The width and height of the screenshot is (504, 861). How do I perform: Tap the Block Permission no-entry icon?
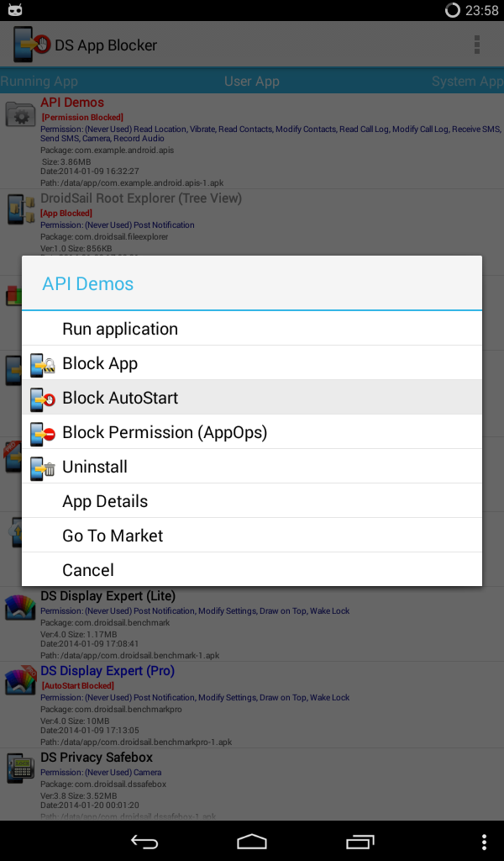43,433
